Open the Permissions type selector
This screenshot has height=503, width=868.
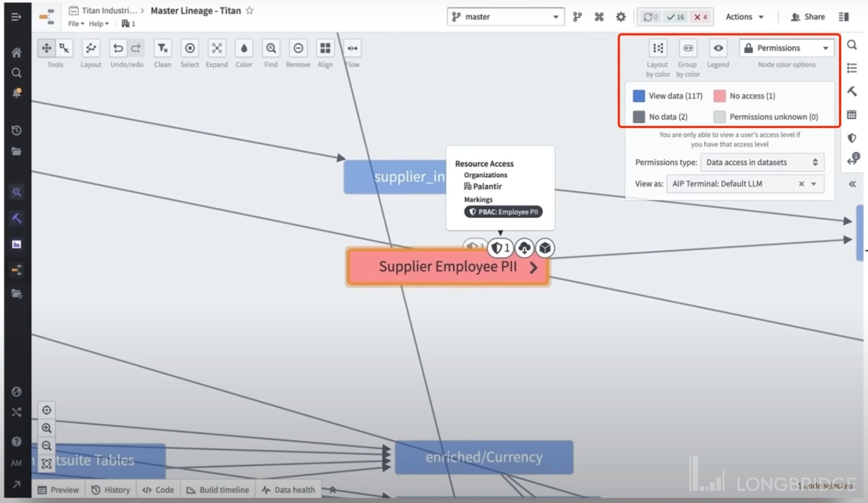coord(762,163)
